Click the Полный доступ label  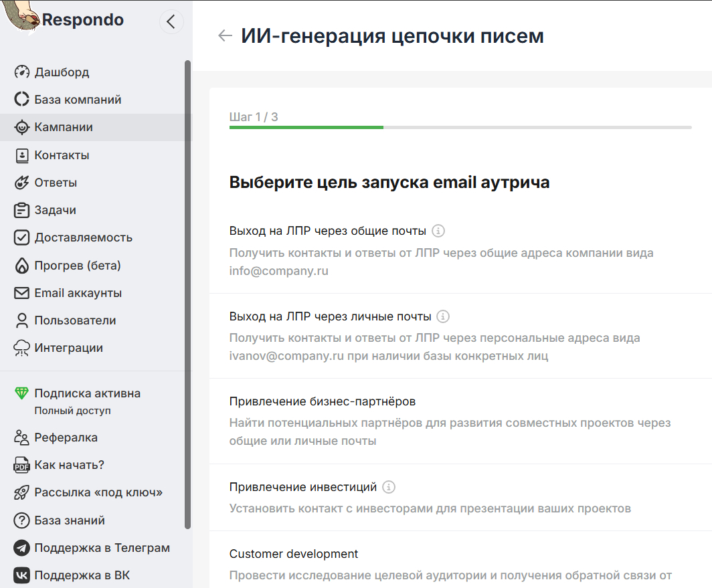click(73, 411)
